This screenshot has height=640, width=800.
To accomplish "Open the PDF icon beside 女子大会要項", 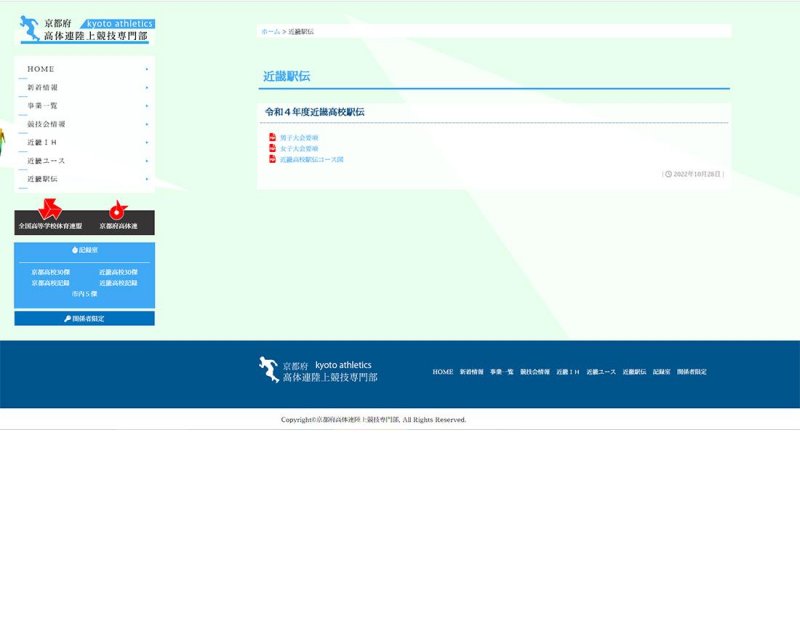I will click(x=272, y=148).
